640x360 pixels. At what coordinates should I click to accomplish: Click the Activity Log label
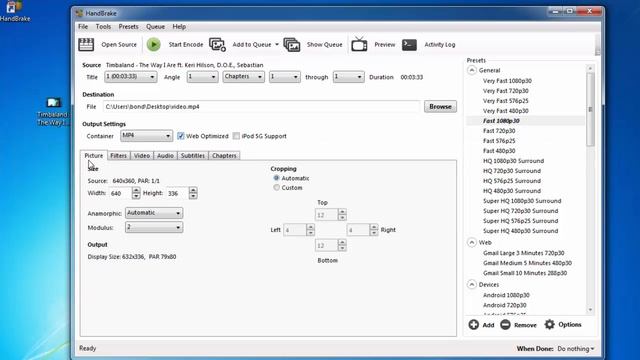[x=440, y=44]
